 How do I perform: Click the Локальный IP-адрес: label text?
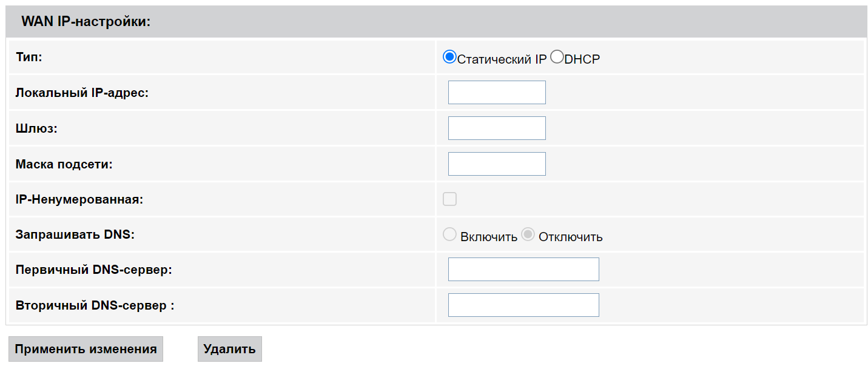coord(82,93)
